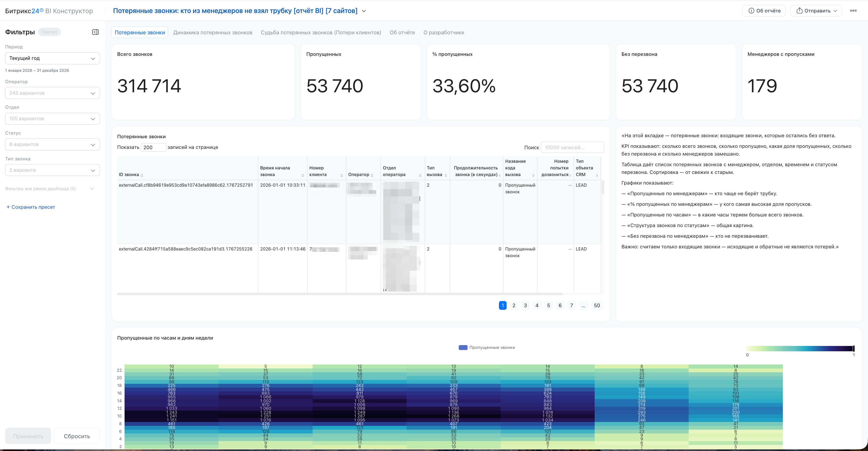Click the table's horizontal scrollbar
Image resolution: width=868 pixels, height=451 pixels.
(x=340, y=294)
